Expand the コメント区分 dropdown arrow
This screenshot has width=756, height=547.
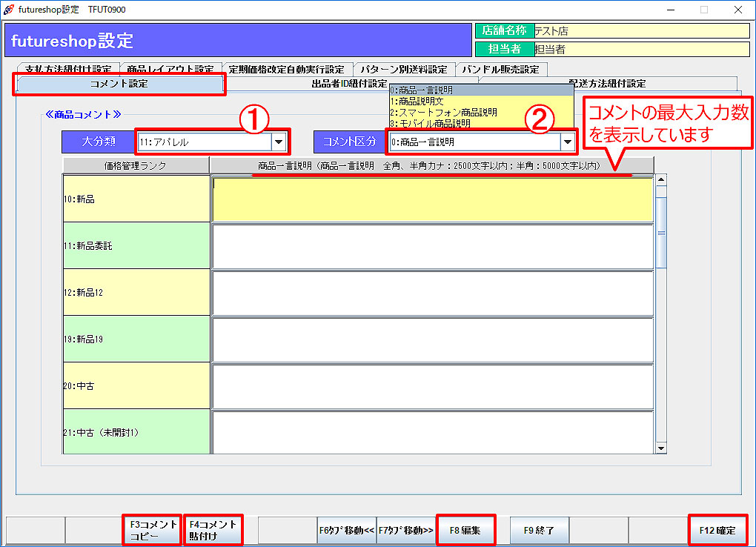click(x=568, y=142)
